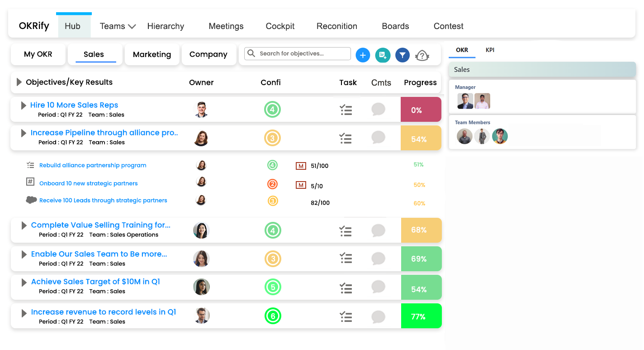Click the blue plus icon to add an objective
The width and height of the screenshot is (644, 350).
[x=363, y=55]
